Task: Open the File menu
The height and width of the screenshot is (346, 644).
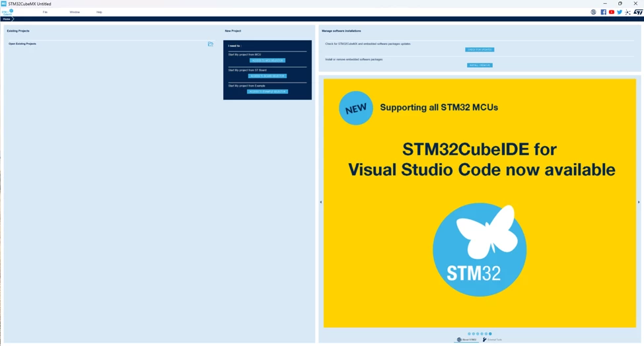Action: tap(45, 13)
